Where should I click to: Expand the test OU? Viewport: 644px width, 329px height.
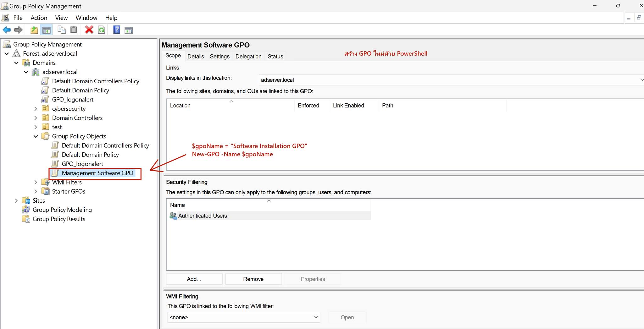36,127
